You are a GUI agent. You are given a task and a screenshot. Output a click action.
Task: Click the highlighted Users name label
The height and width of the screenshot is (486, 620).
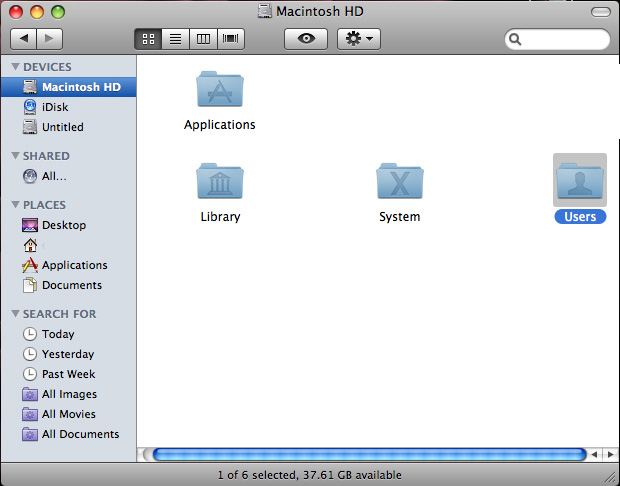pyautogui.click(x=580, y=217)
